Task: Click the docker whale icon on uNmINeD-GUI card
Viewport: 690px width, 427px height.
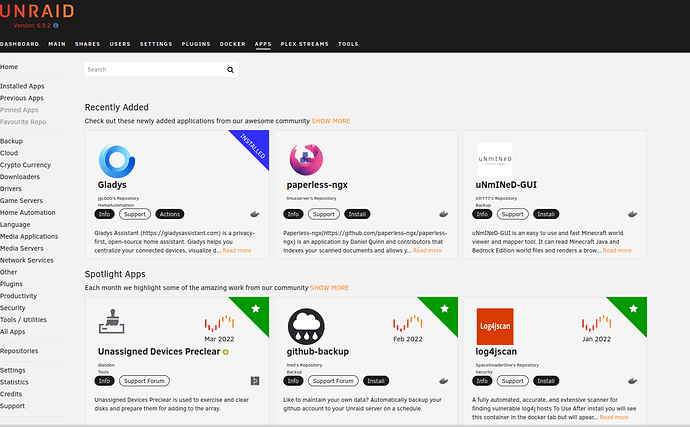Action: coord(632,214)
